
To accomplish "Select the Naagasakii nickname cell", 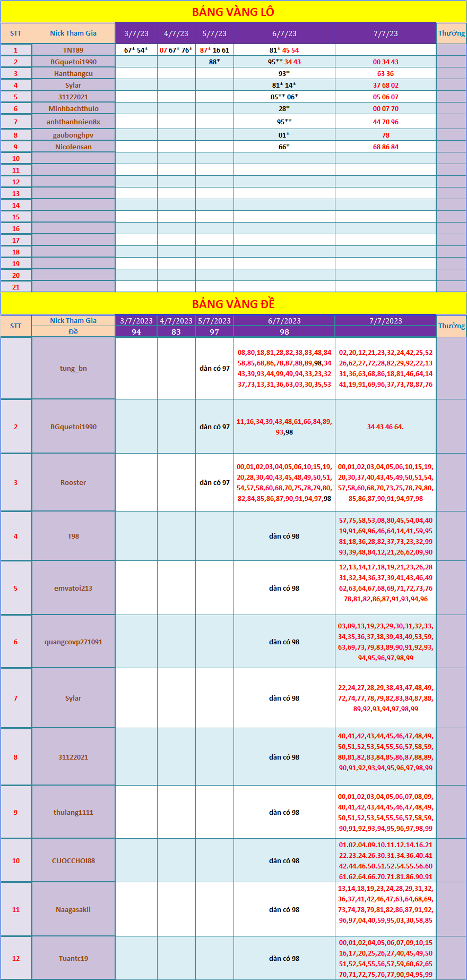I will click(x=73, y=909).
